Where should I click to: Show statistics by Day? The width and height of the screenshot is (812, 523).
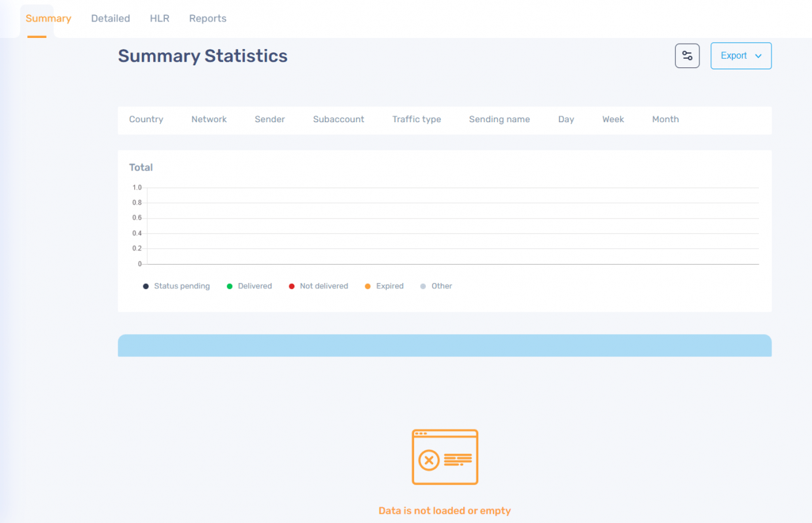pos(566,120)
